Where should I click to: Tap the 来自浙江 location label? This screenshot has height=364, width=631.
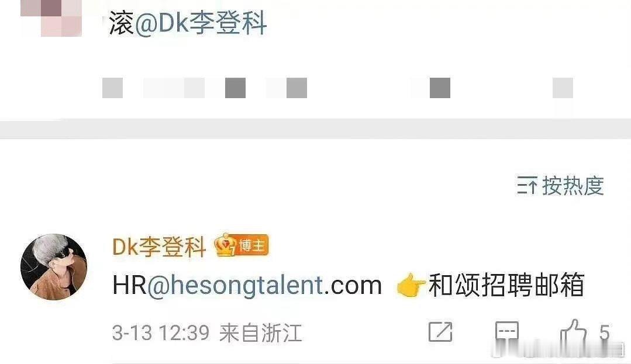[x=261, y=333]
